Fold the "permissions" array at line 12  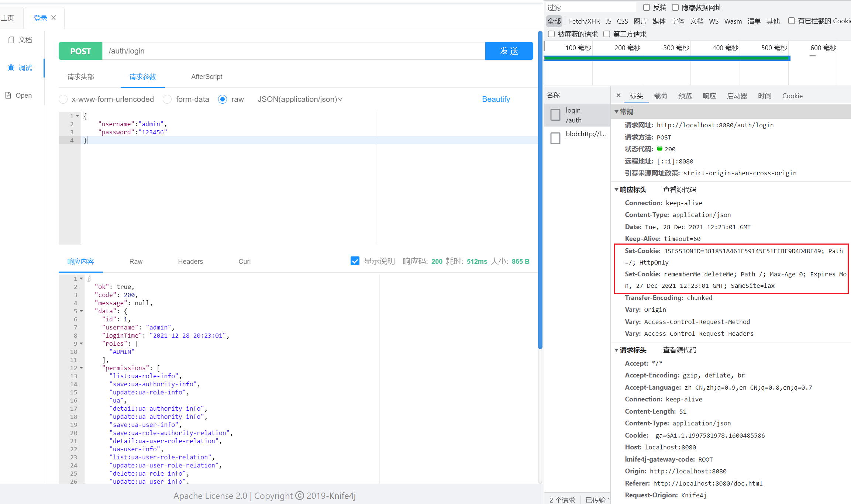click(x=81, y=368)
